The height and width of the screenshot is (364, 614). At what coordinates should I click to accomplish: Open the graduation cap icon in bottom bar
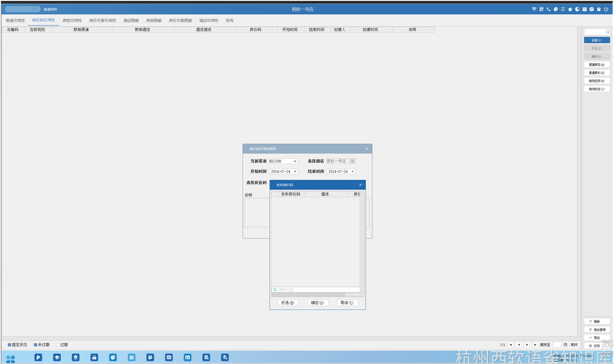point(57,357)
